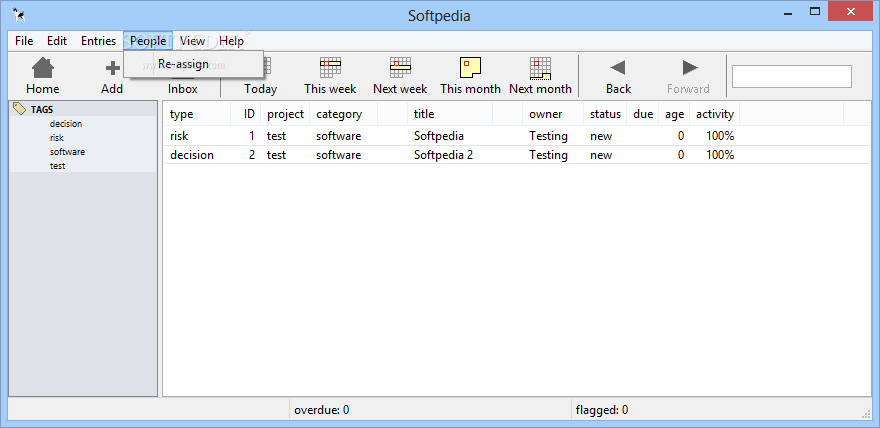Select the decision tag
This screenshot has height=428, width=880.
(x=66, y=124)
